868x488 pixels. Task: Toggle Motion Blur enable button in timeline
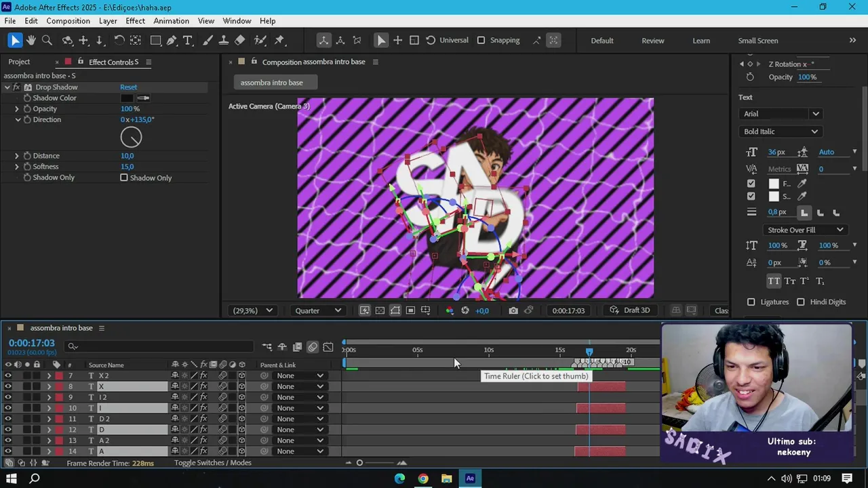pos(313,346)
